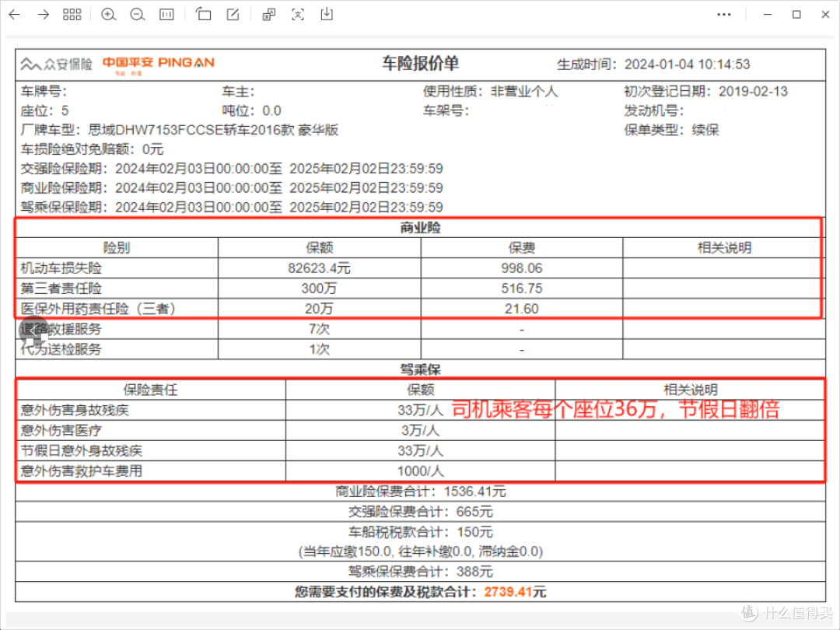Click the back navigation arrow

tap(15, 14)
